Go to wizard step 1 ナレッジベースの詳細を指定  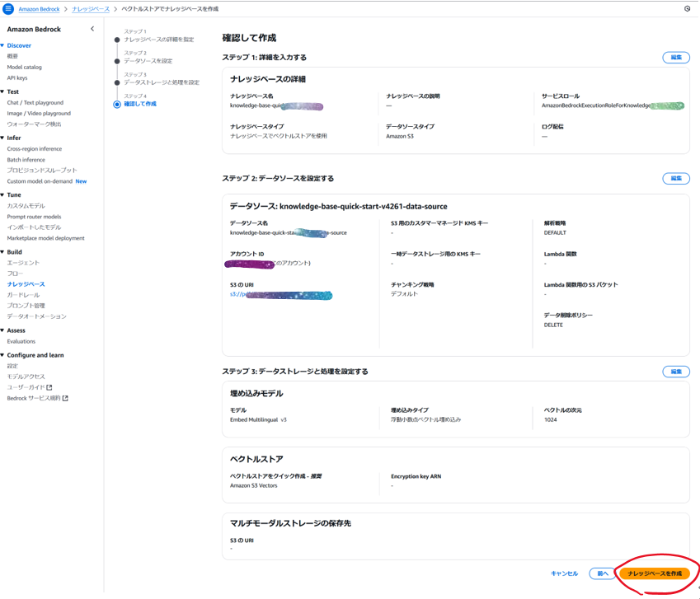159,40
